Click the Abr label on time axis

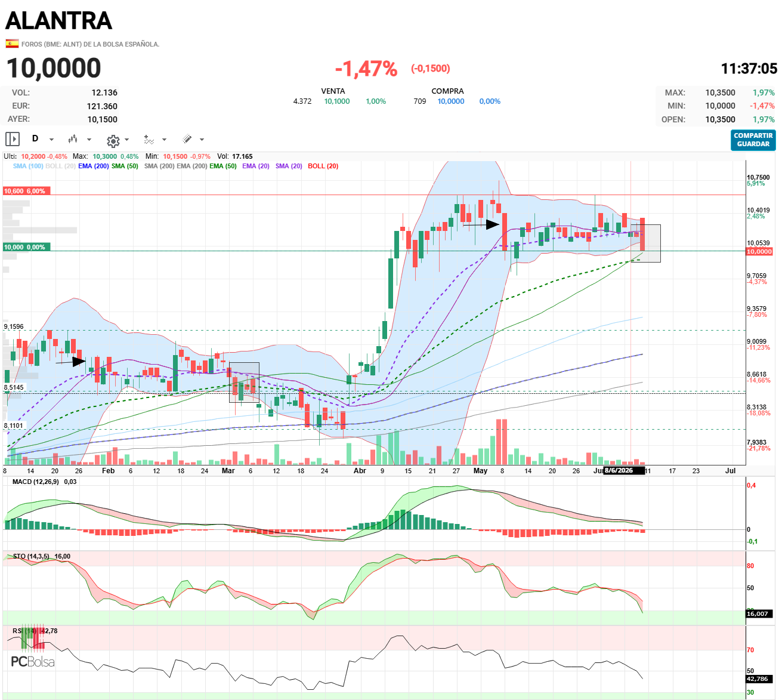tap(360, 471)
